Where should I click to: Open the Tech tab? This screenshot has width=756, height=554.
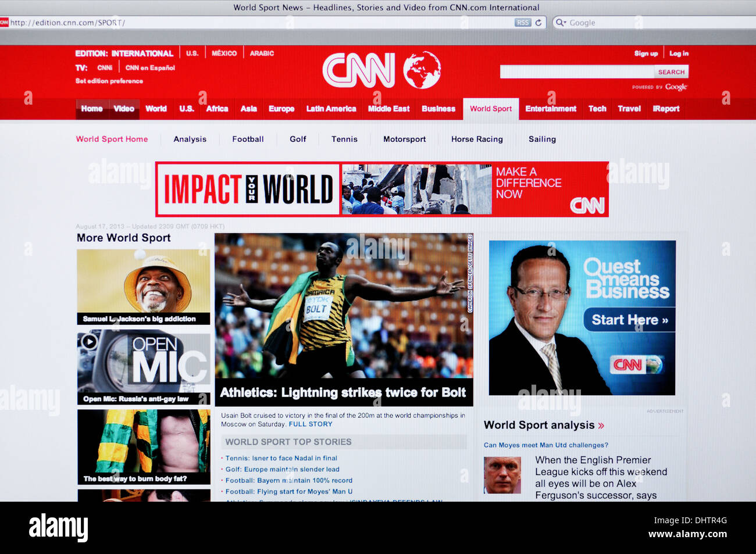point(597,109)
